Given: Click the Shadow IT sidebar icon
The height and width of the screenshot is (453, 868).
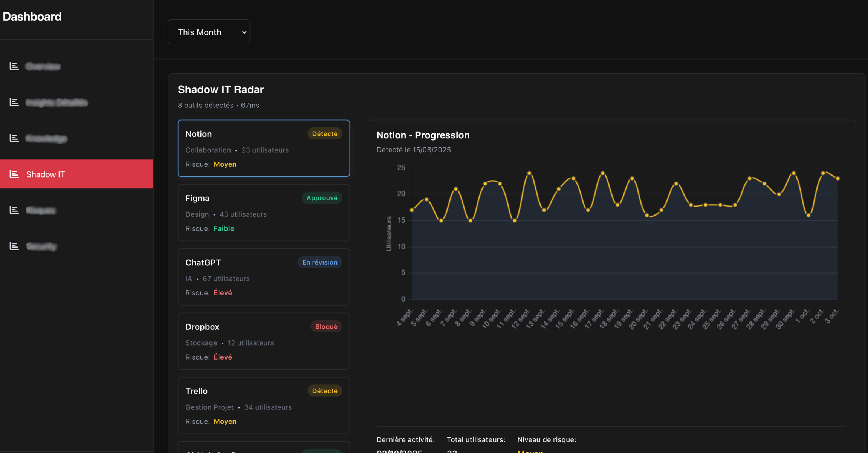Looking at the screenshot, I should pyautogui.click(x=14, y=174).
